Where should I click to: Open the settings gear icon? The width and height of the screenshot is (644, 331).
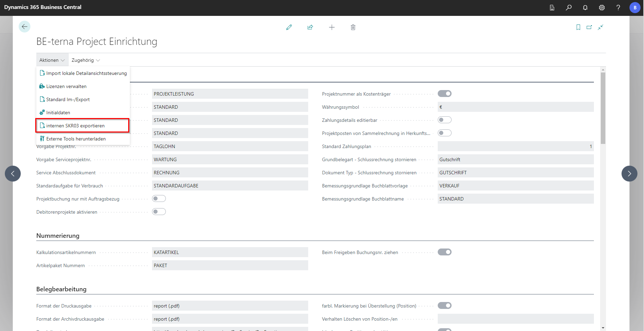[602, 8]
